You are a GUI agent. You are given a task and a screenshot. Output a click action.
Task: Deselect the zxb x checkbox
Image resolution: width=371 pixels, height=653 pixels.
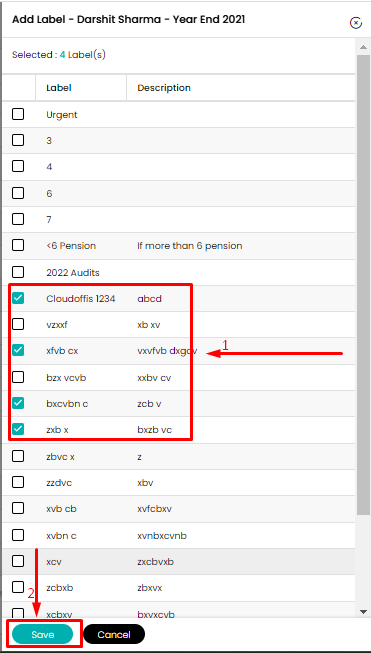pos(18,429)
